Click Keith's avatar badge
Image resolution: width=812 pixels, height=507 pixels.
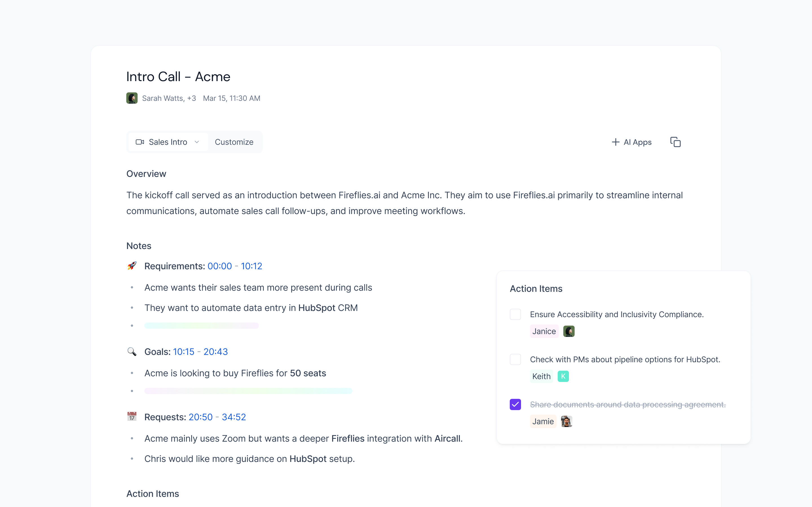pos(564,376)
